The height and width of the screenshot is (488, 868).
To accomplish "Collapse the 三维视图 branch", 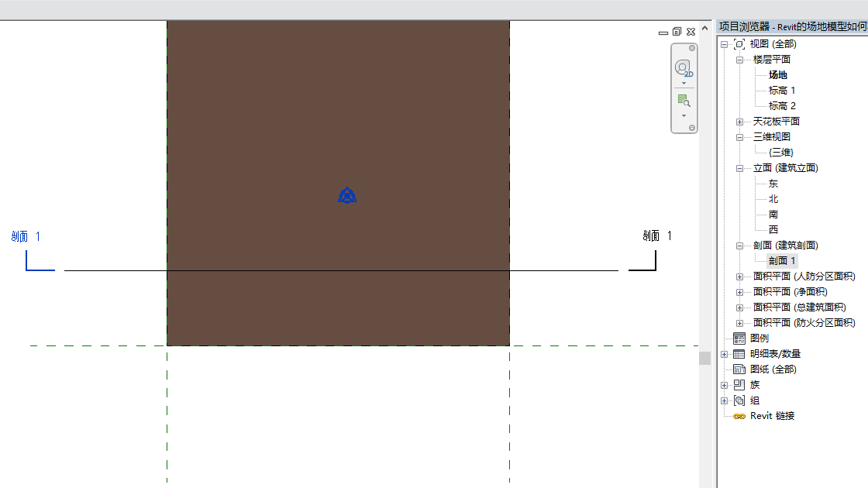I will coord(739,137).
